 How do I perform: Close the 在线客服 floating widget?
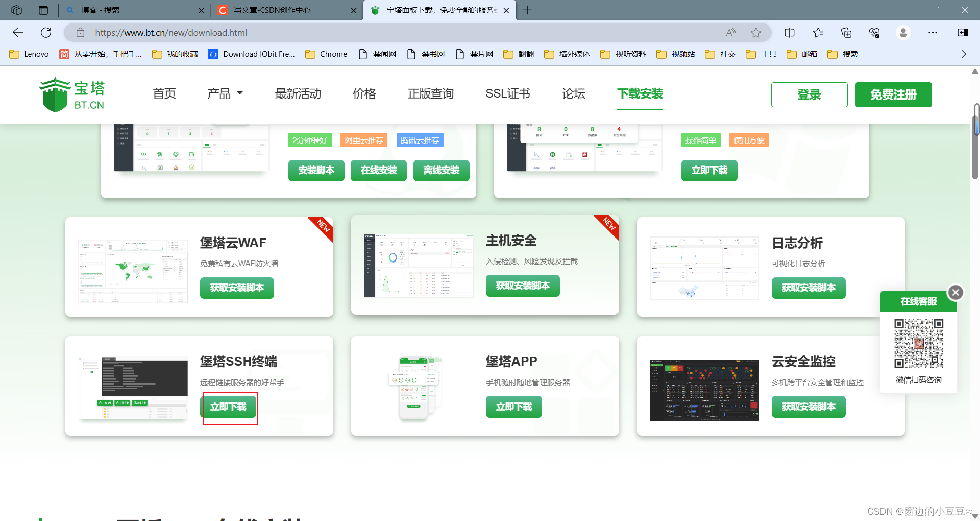pyautogui.click(x=955, y=292)
